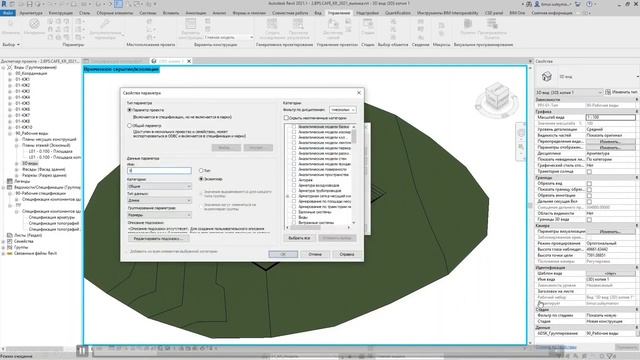The width and height of the screenshot is (640, 360).
Task: Open Create Study generative design tool
Action: (272, 29)
